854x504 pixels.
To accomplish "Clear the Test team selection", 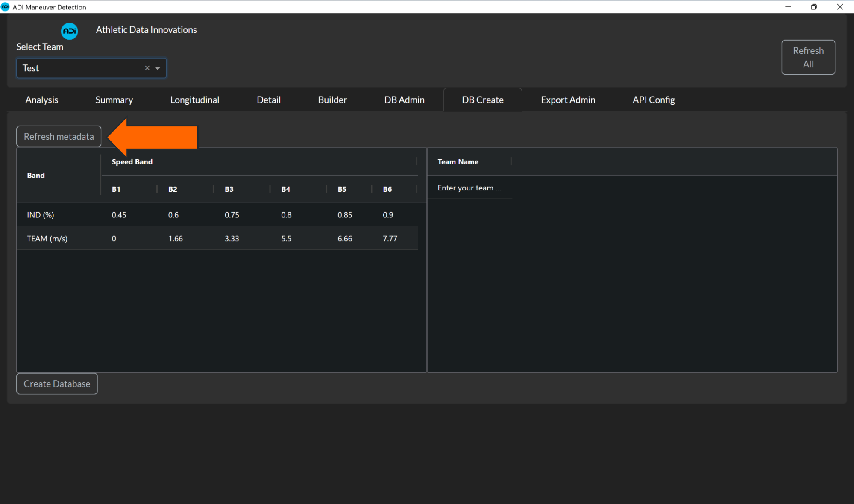I will click(x=147, y=68).
